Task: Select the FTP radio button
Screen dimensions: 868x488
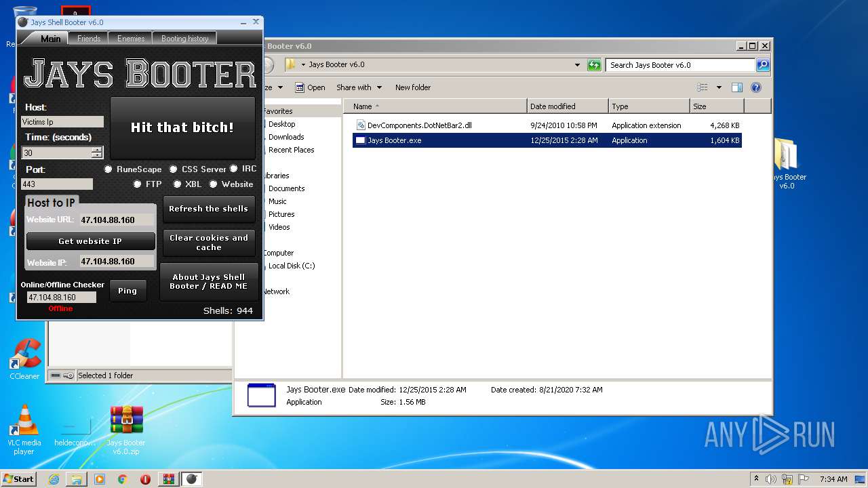Action: [137, 184]
